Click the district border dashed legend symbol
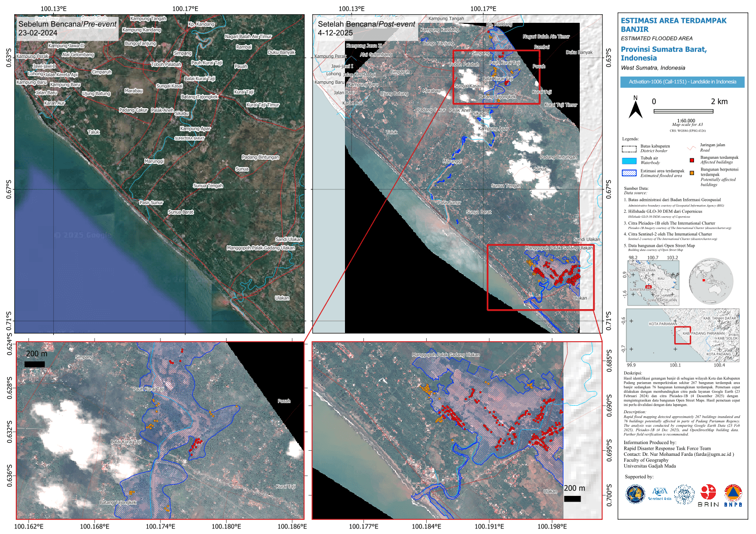The width and height of the screenshot is (756, 534). point(629,149)
